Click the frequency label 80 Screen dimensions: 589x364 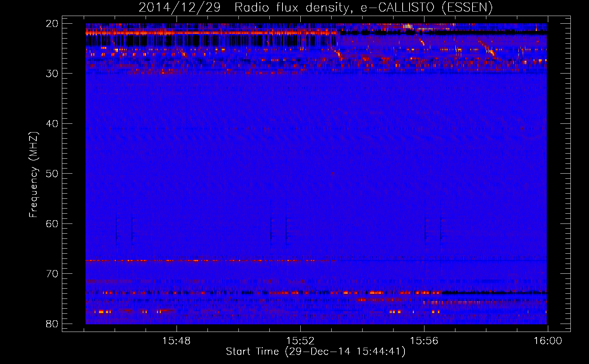[52, 324]
